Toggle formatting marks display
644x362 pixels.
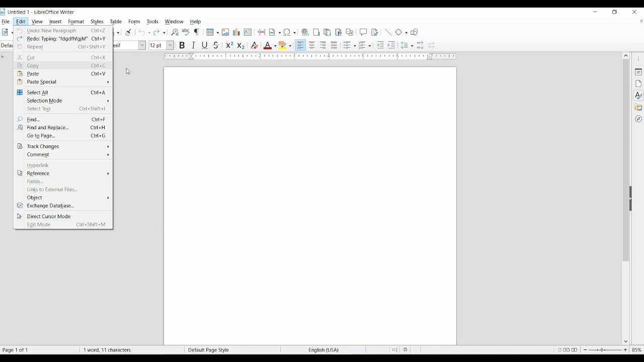[x=197, y=32]
